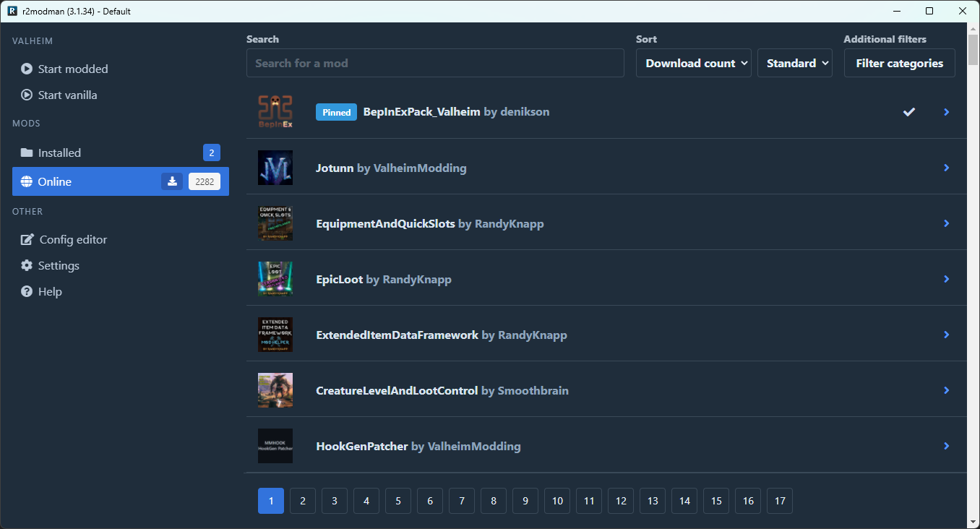Click the EpicLoot by RandyKnapp title
Image resolution: width=980 pixels, height=529 pixels.
click(x=384, y=279)
